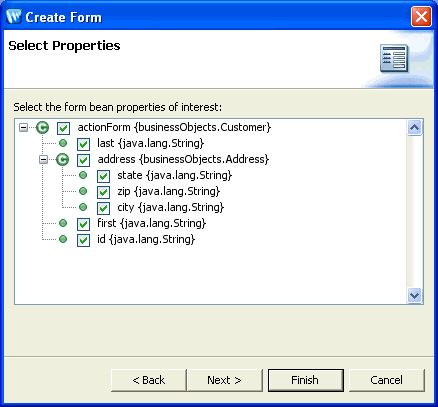Collapse the actionForm tree node
The image size is (438, 407).
[23, 127]
